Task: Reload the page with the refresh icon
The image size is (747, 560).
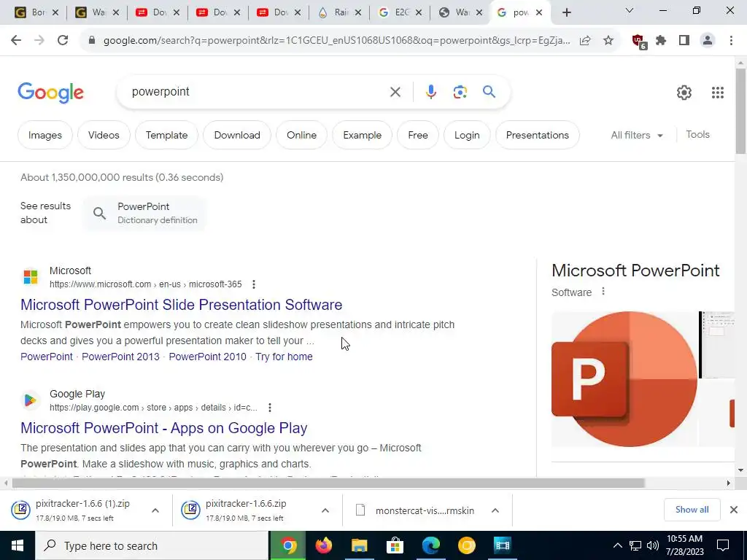Action: click(x=63, y=41)
